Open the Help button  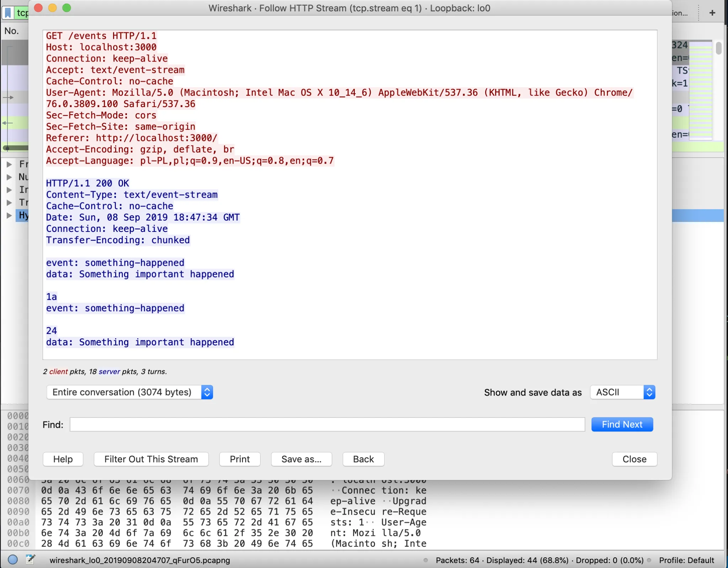click(63, 459)
